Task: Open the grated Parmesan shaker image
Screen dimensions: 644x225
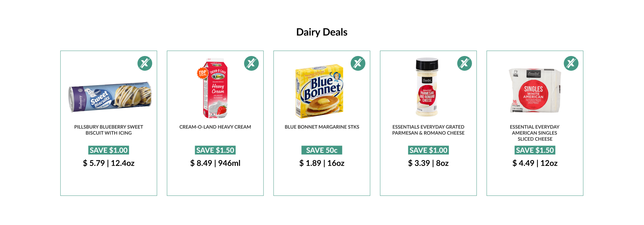Action: (x=427, y=88)
